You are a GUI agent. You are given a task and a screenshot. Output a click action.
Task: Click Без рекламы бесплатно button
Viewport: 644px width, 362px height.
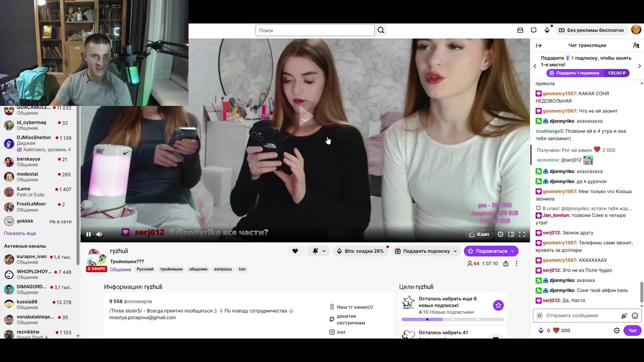pyautogui.click(x=591, y=30)
